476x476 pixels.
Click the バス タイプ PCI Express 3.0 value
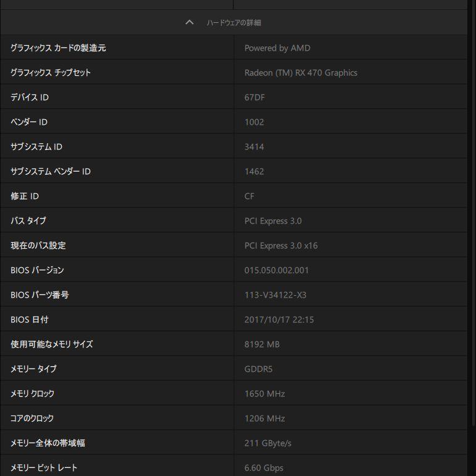[x=273, y=221]
